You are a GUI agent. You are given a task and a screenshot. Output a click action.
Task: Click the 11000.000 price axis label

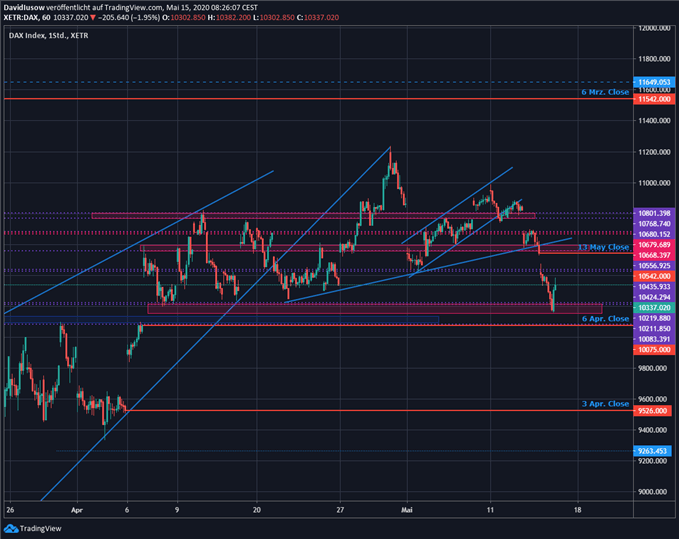tap(654, 183)
